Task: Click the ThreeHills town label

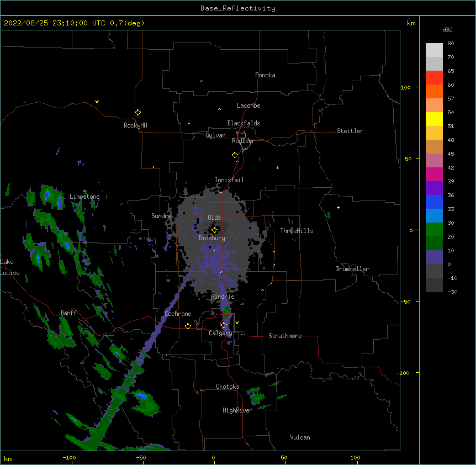Action: tap(297, 231)
